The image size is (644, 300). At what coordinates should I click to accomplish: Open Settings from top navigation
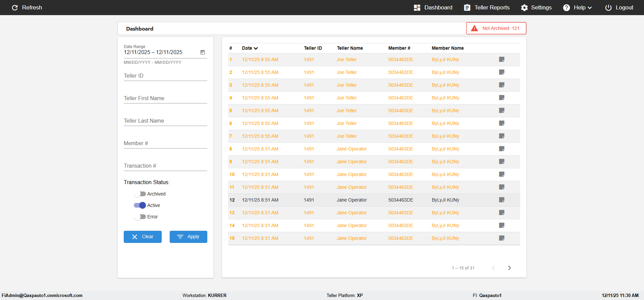click(536, 8)
